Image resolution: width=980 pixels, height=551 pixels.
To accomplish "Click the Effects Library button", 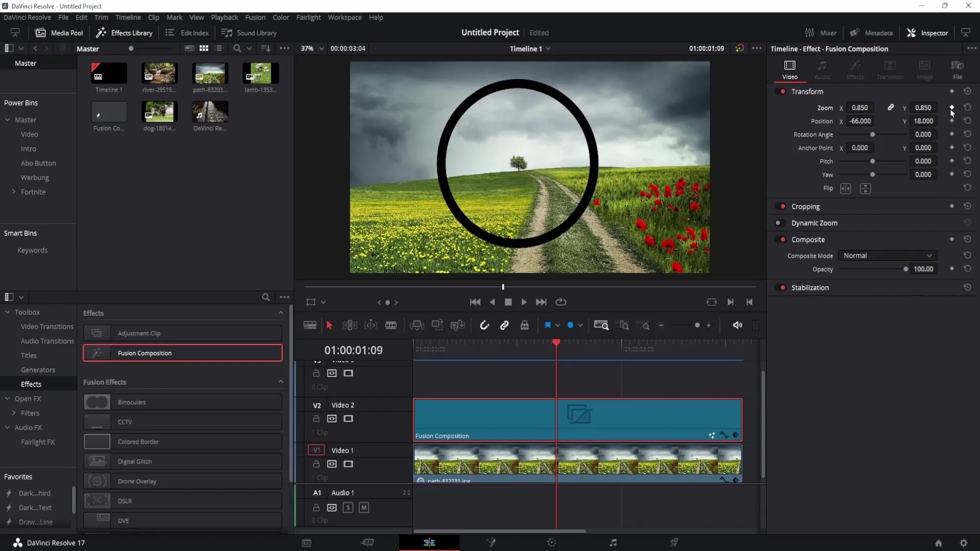I will click(125, 32).
